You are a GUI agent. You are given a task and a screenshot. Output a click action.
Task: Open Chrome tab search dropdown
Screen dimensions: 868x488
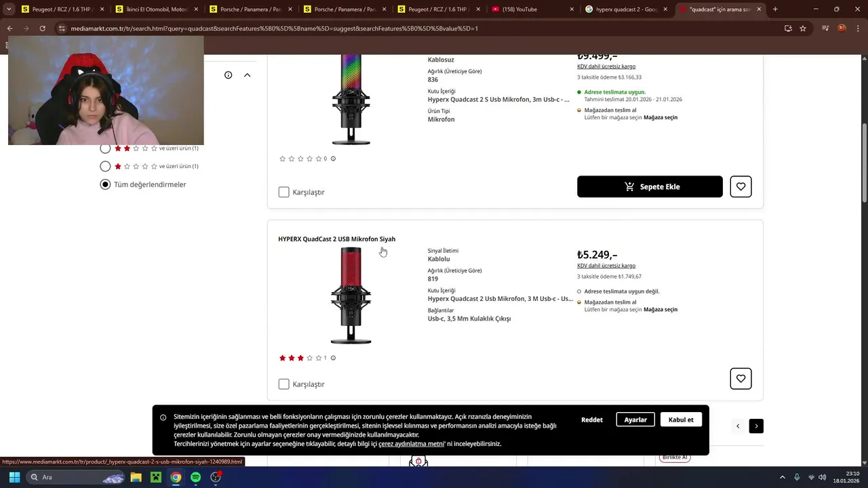(x=9, y=9)
